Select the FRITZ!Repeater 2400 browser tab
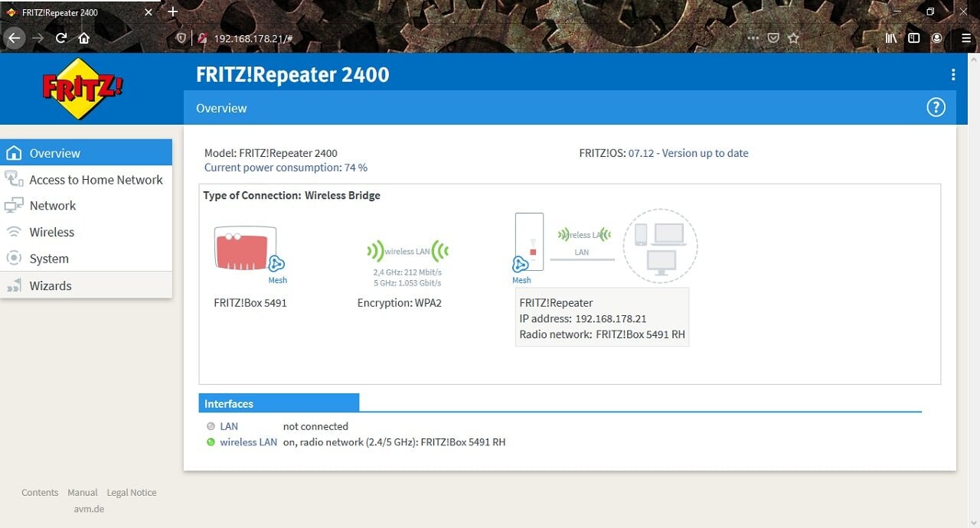The image size is (980, 528). tap(80, 12)
